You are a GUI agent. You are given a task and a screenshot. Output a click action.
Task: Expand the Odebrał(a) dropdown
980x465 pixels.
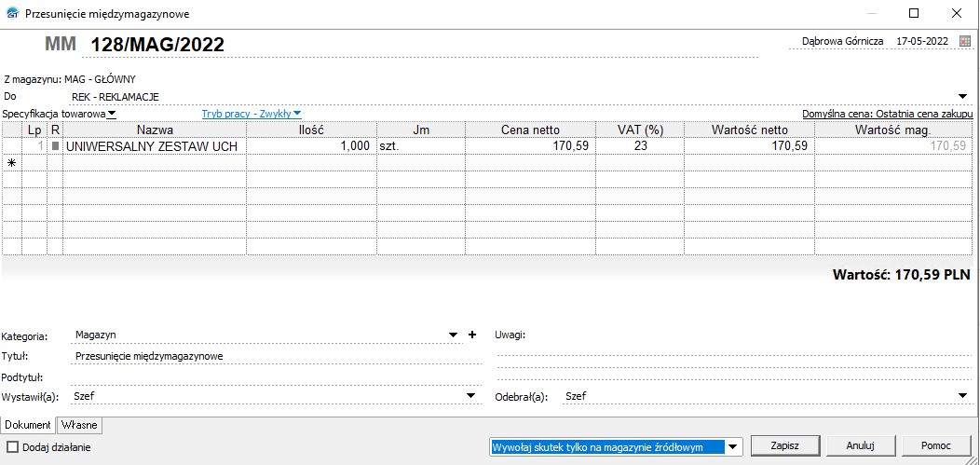(x=962, y=396)
